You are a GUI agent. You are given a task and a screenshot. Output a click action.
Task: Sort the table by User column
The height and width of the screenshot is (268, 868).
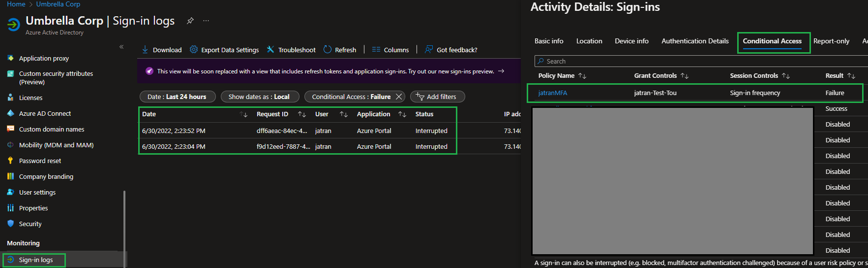click(344, 114)
